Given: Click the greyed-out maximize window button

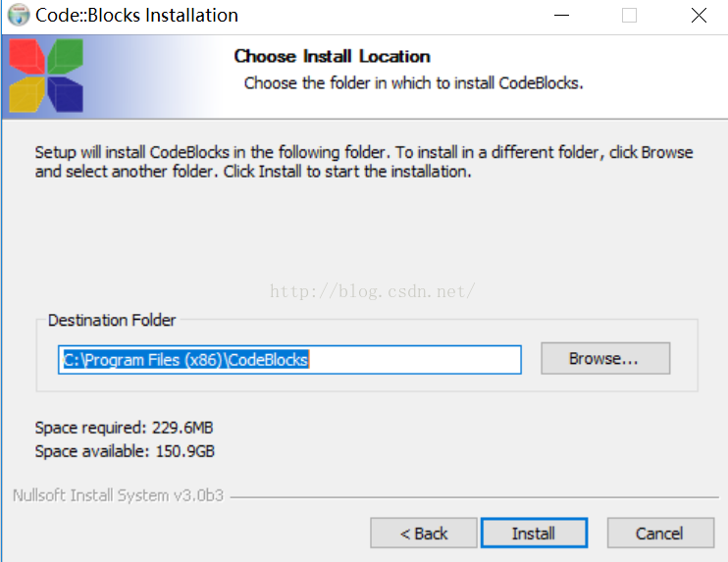Looking at the screenshot, I should coord(629,16).
